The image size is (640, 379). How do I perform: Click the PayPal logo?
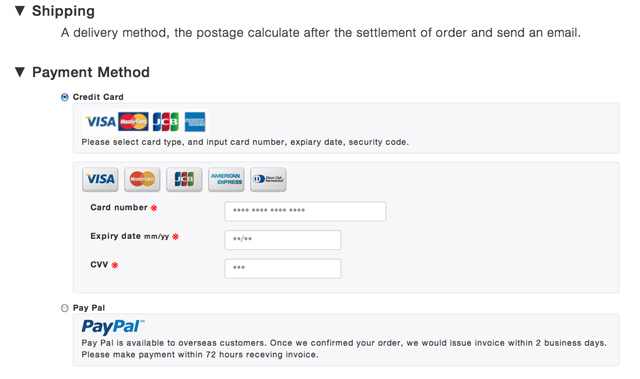pos(113,327)
